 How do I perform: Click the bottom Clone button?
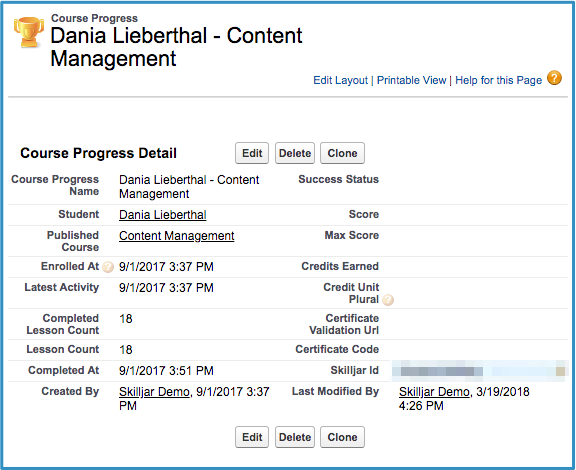(342, 437)
